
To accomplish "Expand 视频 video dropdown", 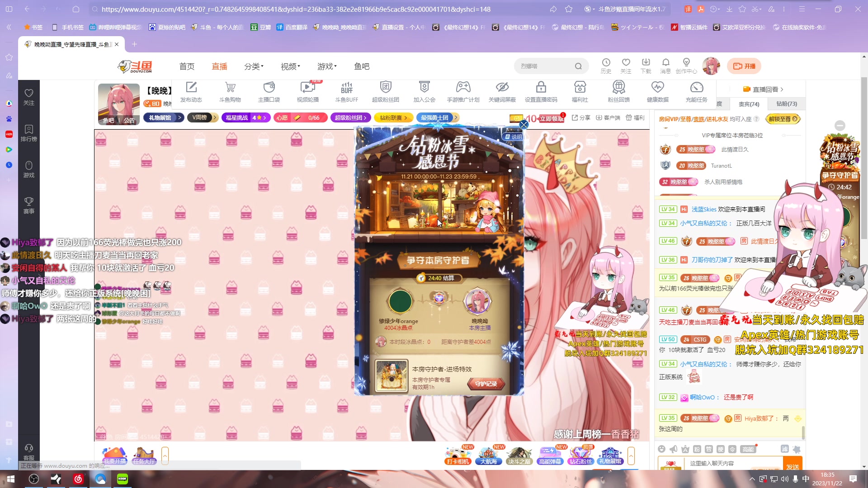I will point(290,66).
